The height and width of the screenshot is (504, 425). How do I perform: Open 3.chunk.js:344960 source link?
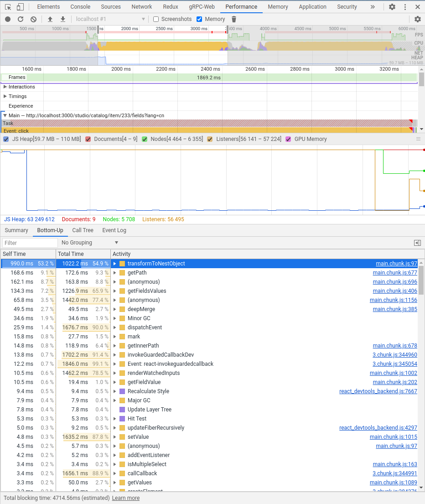(x=395, y=354)
